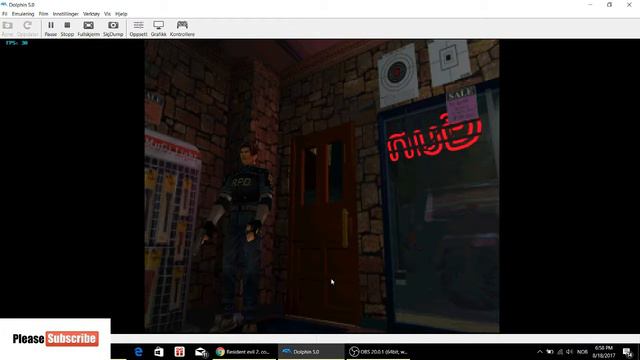
Task: Open the red gift app on taskbar
Action: click(x=180, y=352)
